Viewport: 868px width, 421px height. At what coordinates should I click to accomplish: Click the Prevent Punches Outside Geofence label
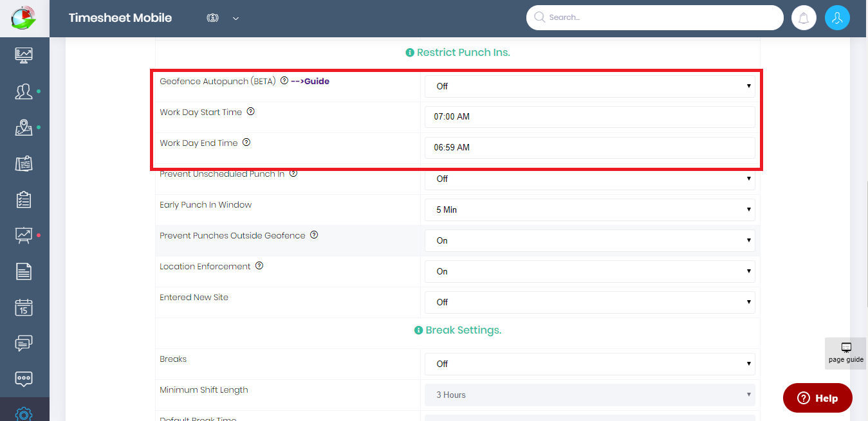coord(232,236)
